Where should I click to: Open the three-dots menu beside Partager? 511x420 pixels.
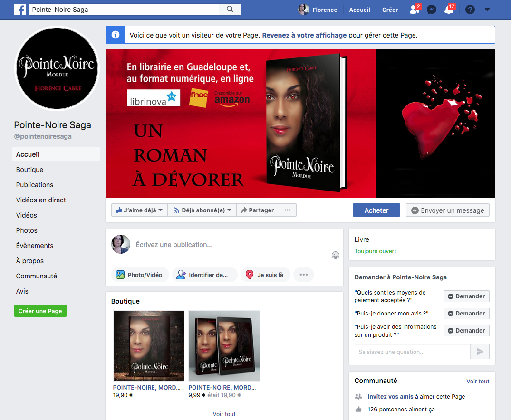(x=288, y=210)
